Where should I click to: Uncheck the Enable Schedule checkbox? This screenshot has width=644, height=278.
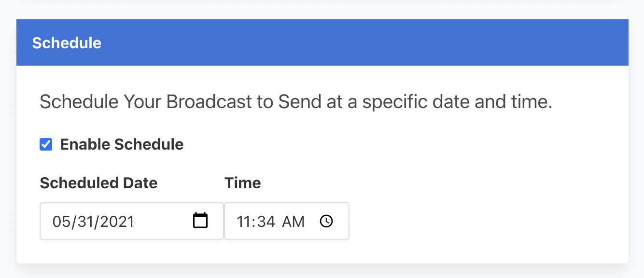coord(46,144)
